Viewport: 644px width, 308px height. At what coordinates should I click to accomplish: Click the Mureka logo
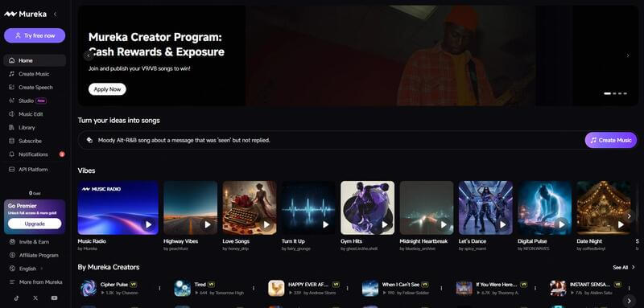click(x=26, y=14)
